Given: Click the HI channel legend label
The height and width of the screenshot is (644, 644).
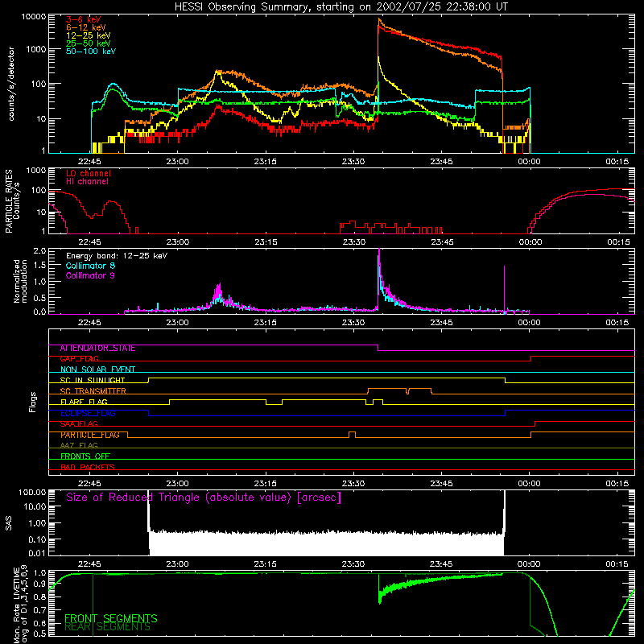Looking at the screenshot, I should click(x=87, y=182).
